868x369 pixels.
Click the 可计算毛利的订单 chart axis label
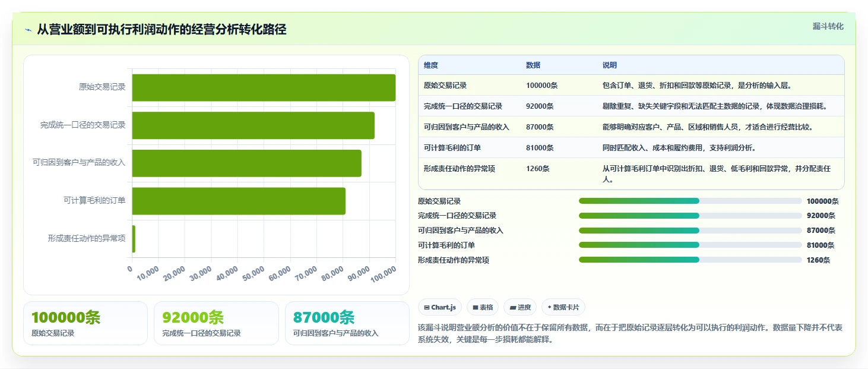click(94, 201)
